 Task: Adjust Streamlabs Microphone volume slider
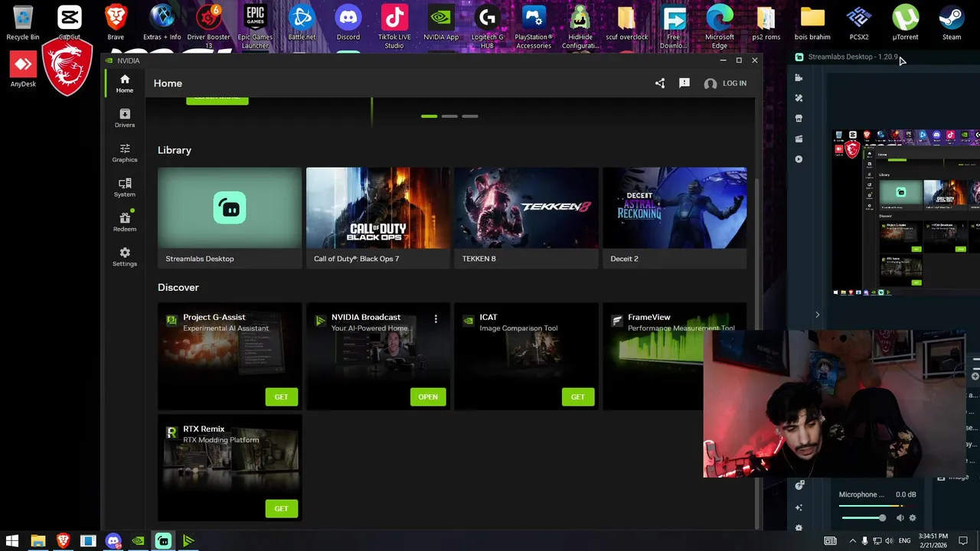[x=864, y=518]
